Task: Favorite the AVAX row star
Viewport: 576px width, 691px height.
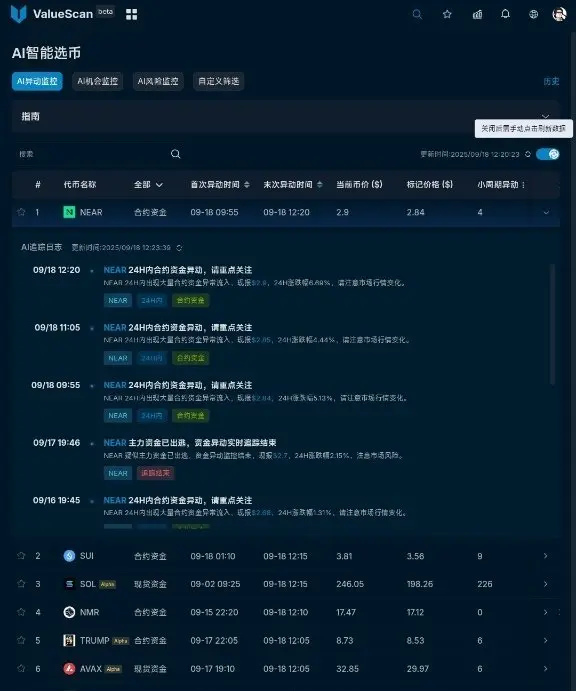Action: point(21,669)
